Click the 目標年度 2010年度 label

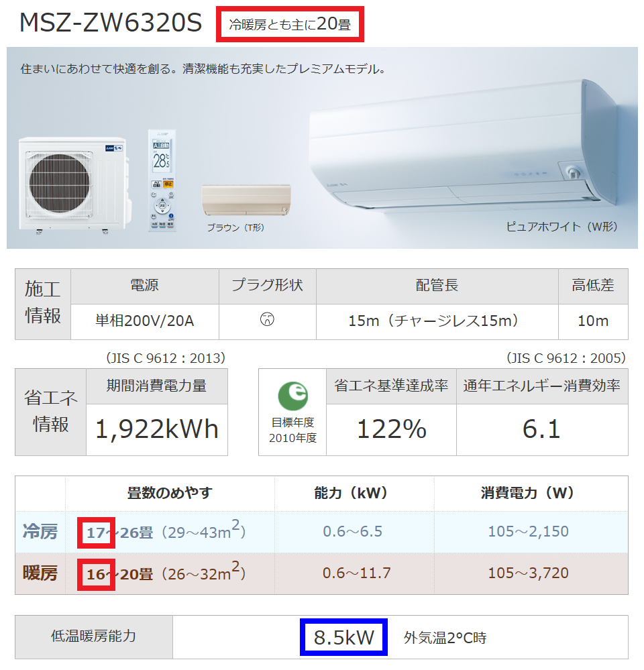(x=292, y=431)
